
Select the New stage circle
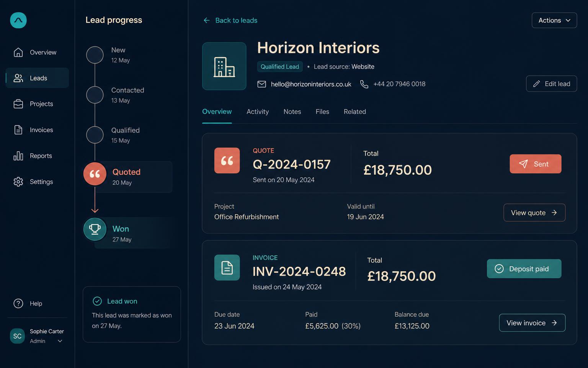coord(95,55)
